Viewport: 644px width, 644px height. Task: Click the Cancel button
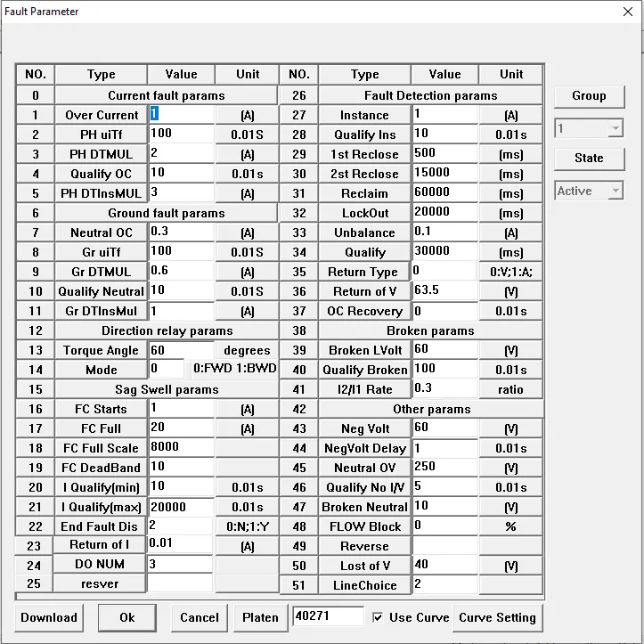[200, 617]
